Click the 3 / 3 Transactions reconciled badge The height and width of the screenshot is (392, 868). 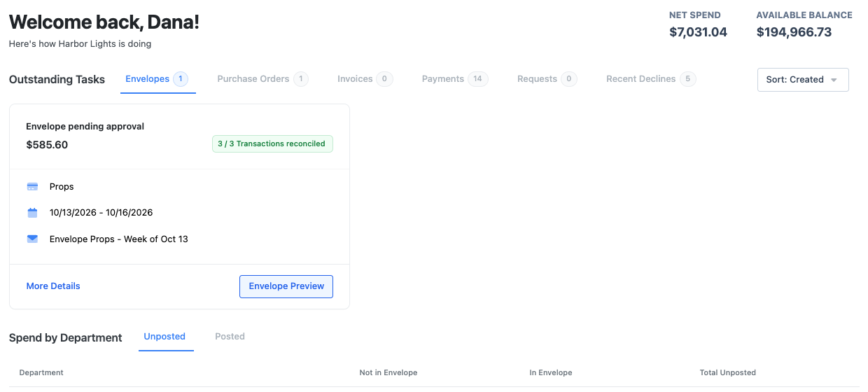click(272, 144)
